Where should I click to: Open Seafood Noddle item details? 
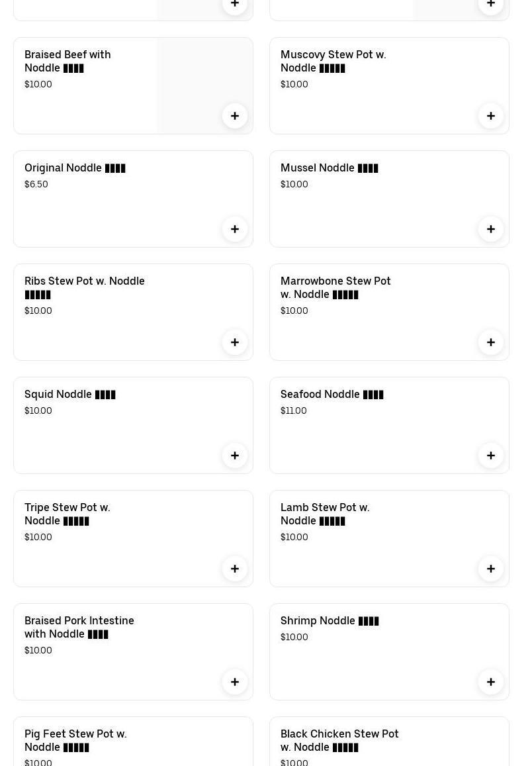[x=332, y=395]
